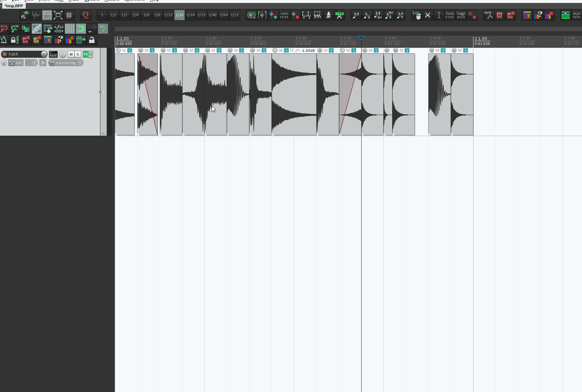Toggle record arm on hat4 track

4,54
